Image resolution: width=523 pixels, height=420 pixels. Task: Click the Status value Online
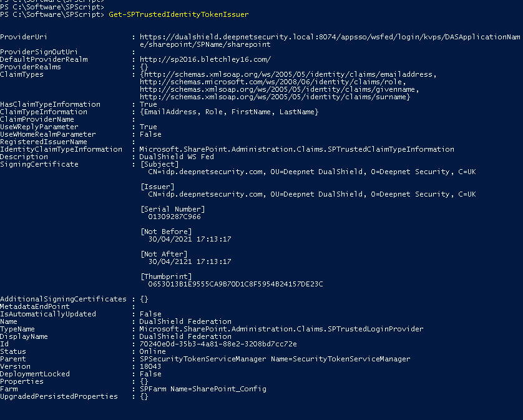pos(152,351)
